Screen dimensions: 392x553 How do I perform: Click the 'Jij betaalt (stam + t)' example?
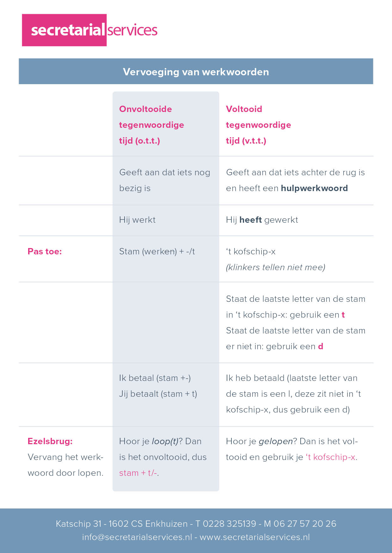point(158,394)
